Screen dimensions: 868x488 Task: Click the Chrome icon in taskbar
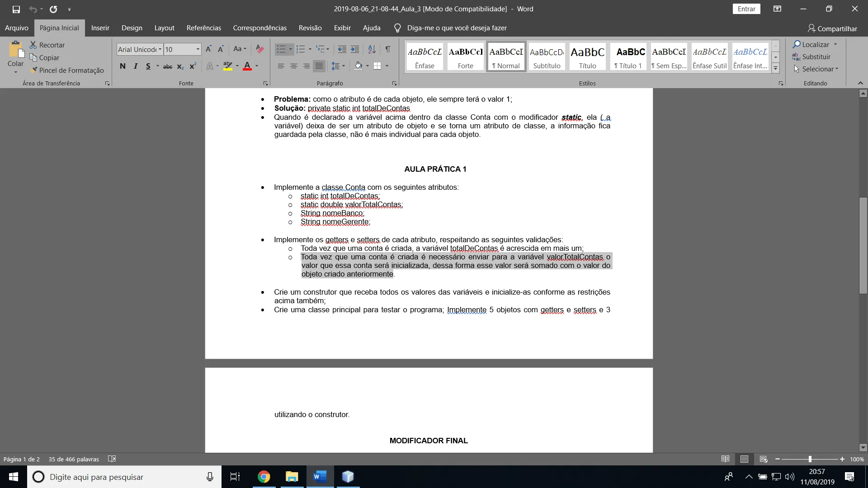[264, 477]
